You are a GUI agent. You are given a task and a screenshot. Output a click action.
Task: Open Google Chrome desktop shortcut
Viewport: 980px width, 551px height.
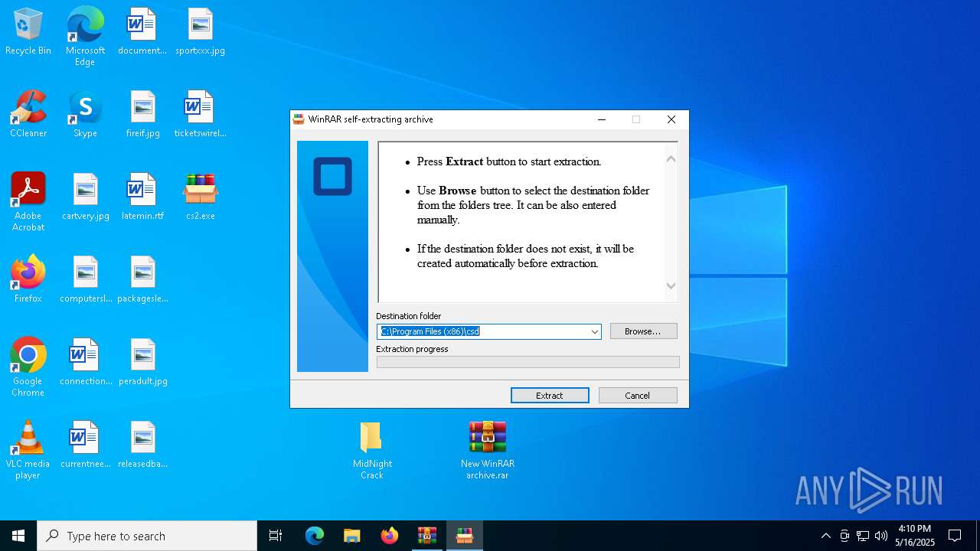pyautogui.click(x=28, y=367)
